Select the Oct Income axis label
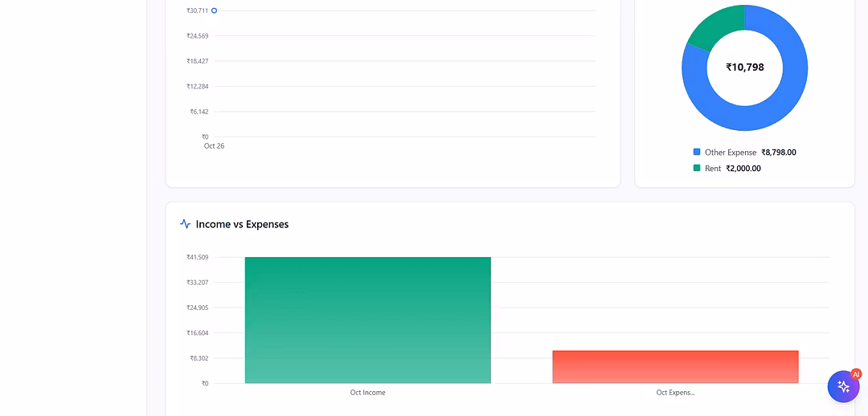Image resolution: width=868 pixels, height=416 pixels. tap(367, 393)
